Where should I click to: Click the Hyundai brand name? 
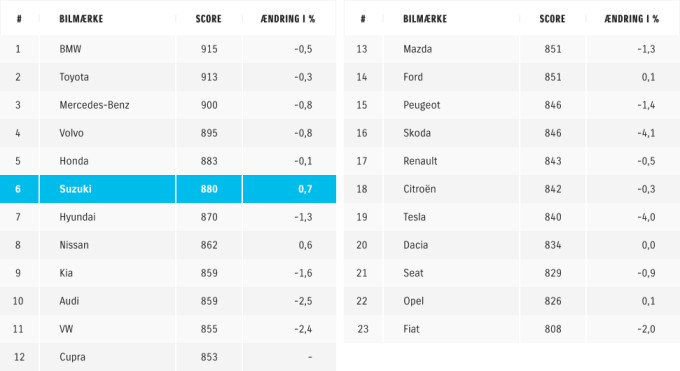[77, 217]
